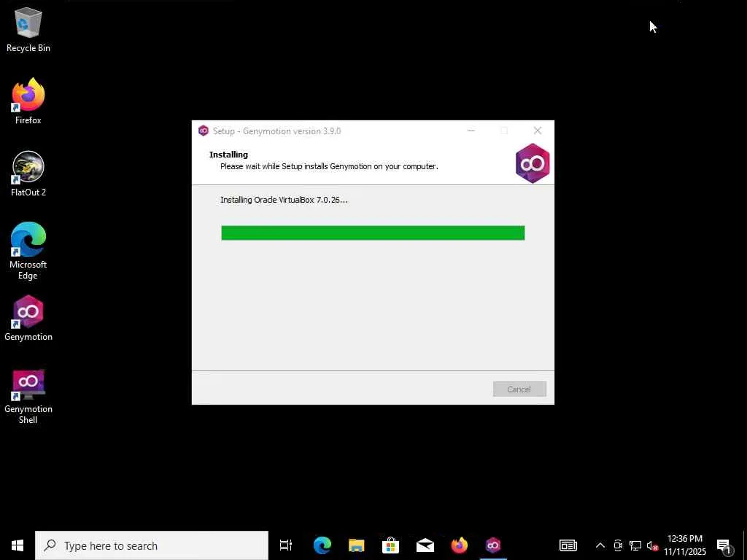
Task: Select the Firefox desktop shortcut
Action: (x=28, y=101)
